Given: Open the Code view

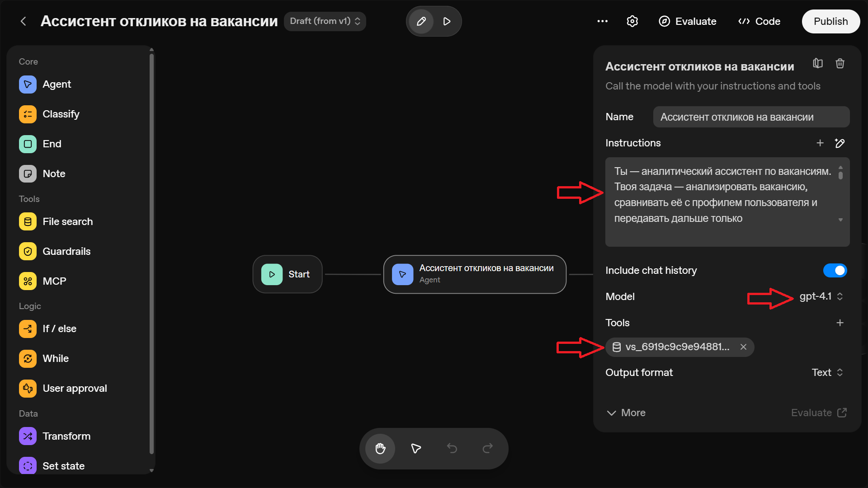Looking at the screenshot, I should pyautogui.click(x=759, y=21).
